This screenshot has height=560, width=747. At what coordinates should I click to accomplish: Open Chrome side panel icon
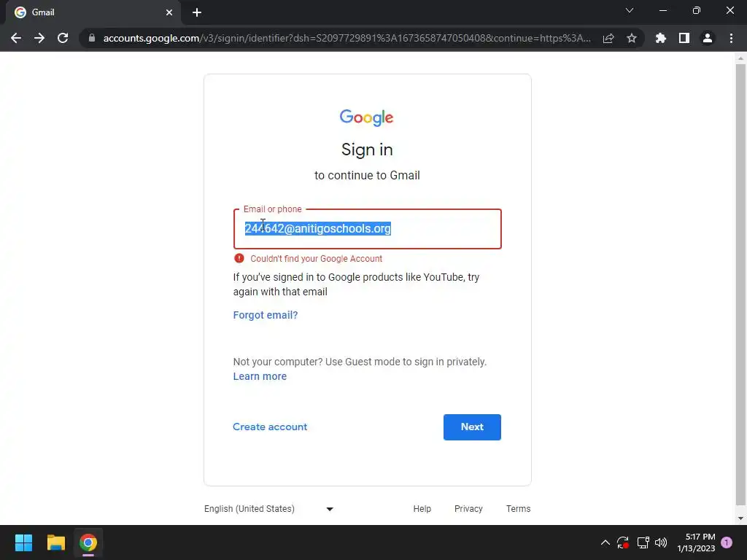(684, 38)
